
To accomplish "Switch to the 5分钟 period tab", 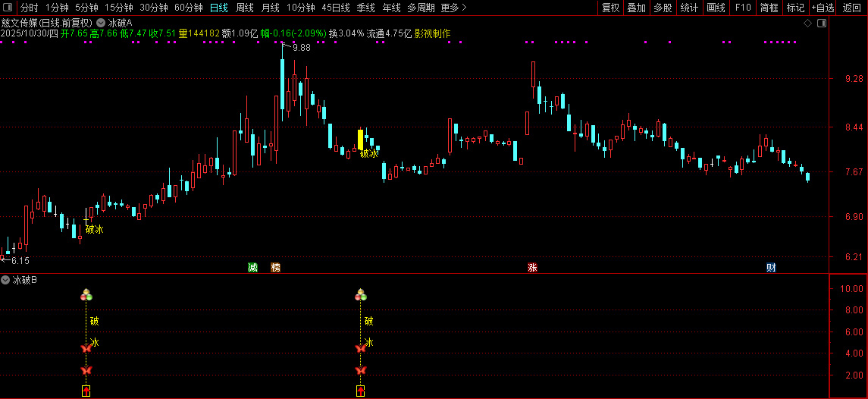I will tap(86, 8).
